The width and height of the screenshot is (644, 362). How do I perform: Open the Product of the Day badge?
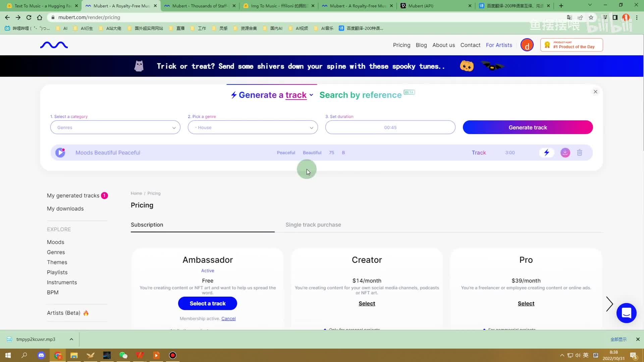571,45
